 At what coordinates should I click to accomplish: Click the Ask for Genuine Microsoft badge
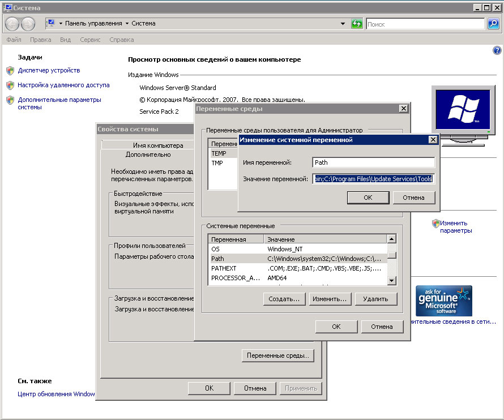[x=443, y=301]
